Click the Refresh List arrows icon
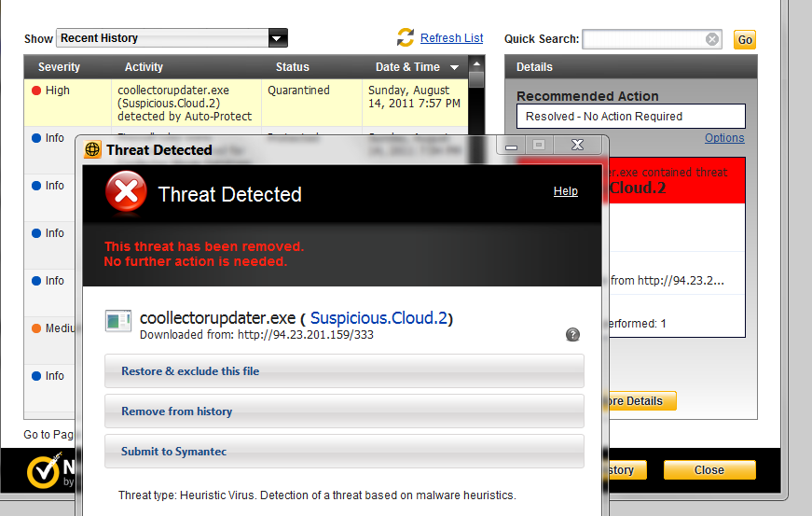 406,37
